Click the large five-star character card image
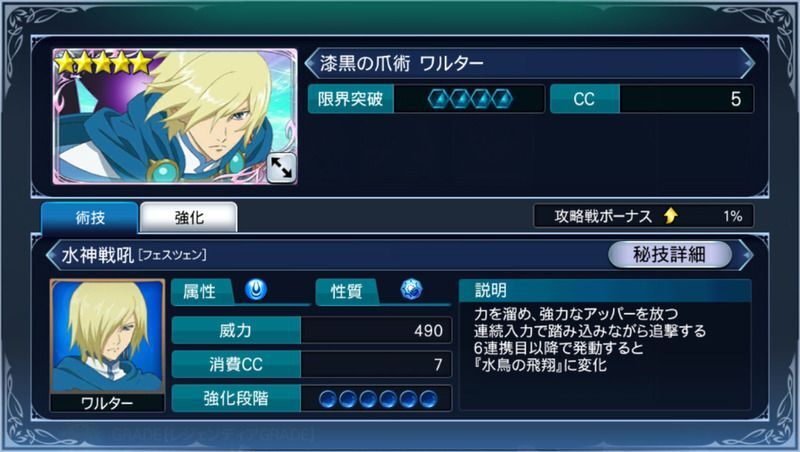 point(175,116)
